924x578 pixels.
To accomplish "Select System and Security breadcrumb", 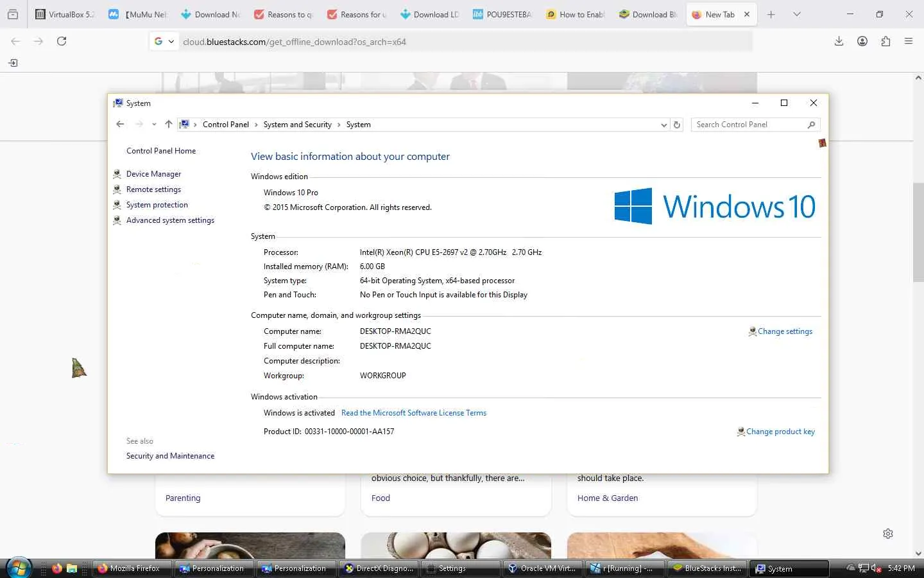I will 297,125.
